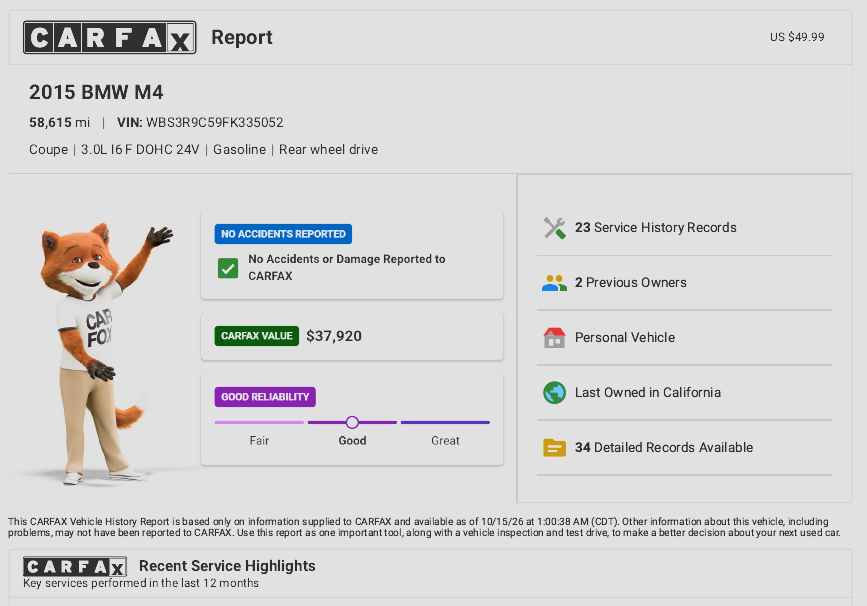Open the 2 Previous Owners entry
This screenshot has width=867, height=606.
coord(684,283)
